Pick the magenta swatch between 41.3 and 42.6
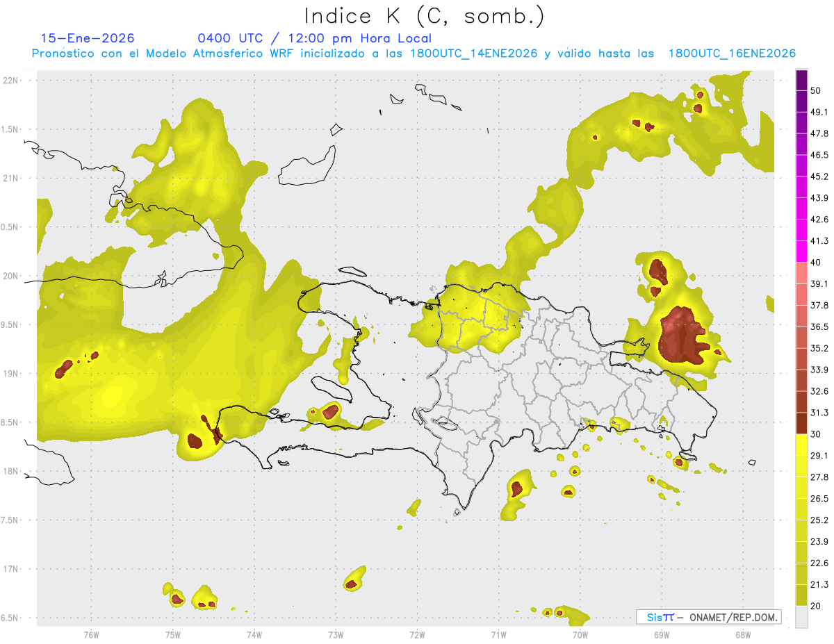The width and height of the screenshot is (834, 644). pyautogui.click(x=801, y=230)
